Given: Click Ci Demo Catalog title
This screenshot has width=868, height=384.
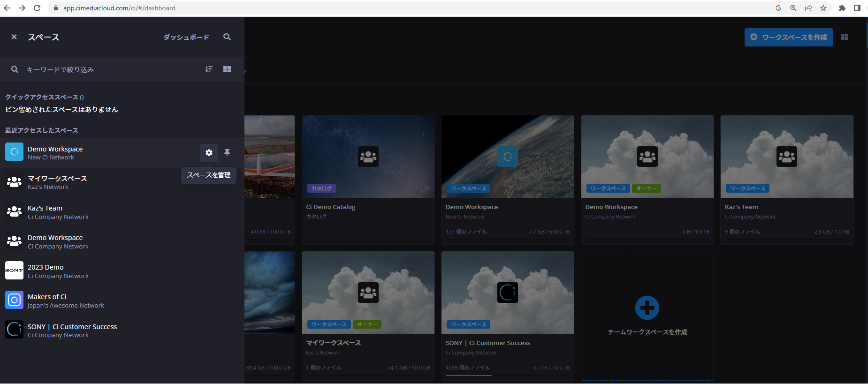Looking at the screenshot, I should pyautogui.click(x=331, y=207).
